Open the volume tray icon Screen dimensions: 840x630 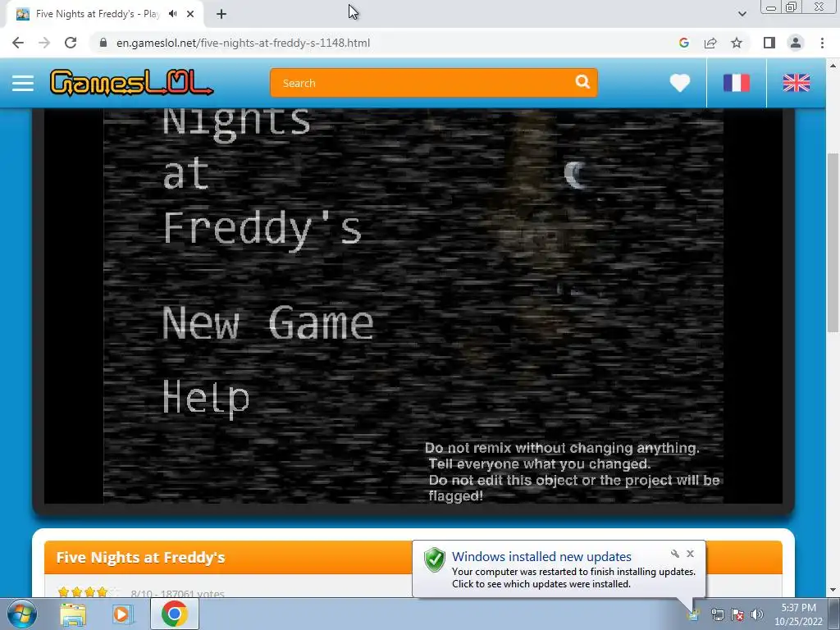click(x=757, y=614)
